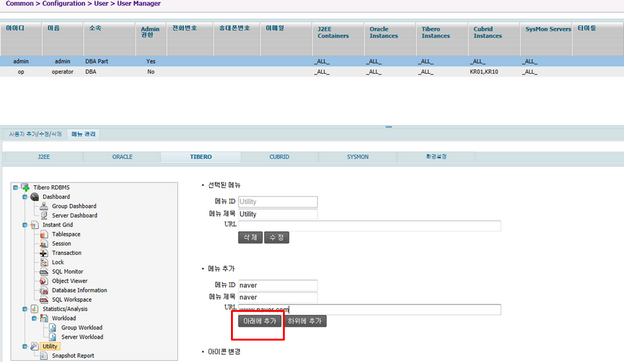Switch to the J2EE tab
This screenshot has width=624, height=362.
43,157
